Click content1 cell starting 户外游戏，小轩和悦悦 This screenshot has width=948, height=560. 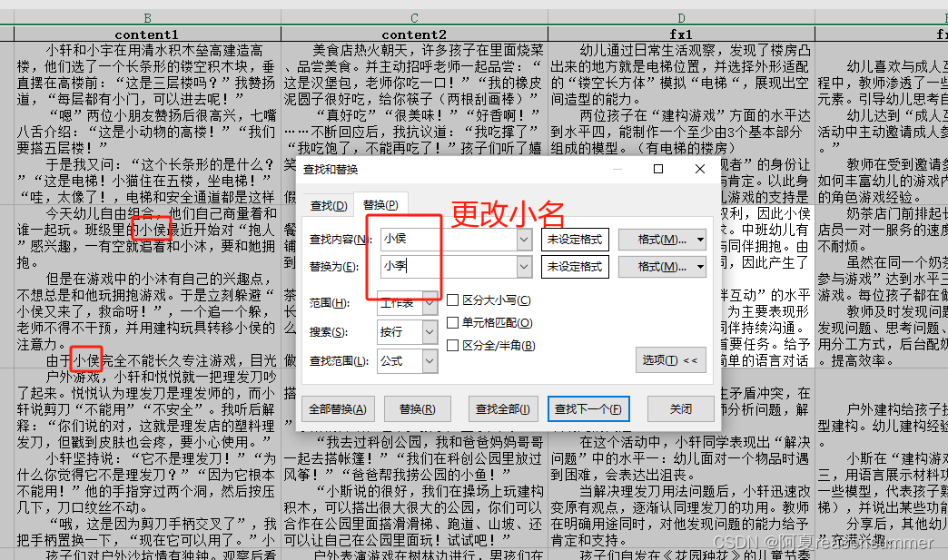(147, 457)
